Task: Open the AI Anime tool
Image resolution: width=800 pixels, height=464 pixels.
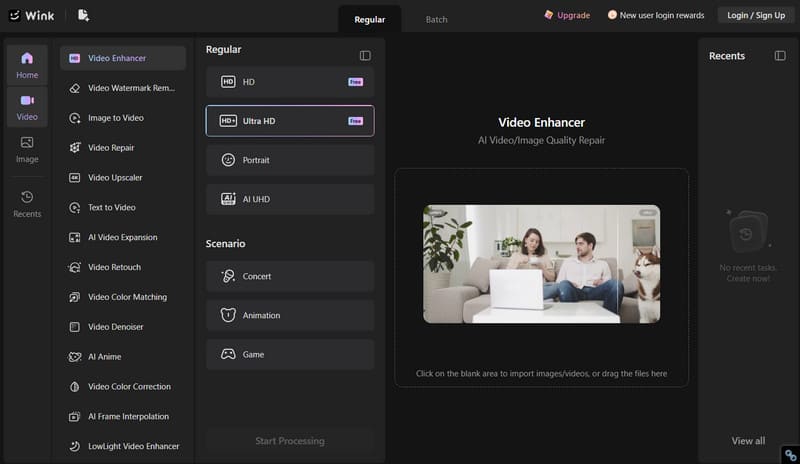Action: pos(122,357)
